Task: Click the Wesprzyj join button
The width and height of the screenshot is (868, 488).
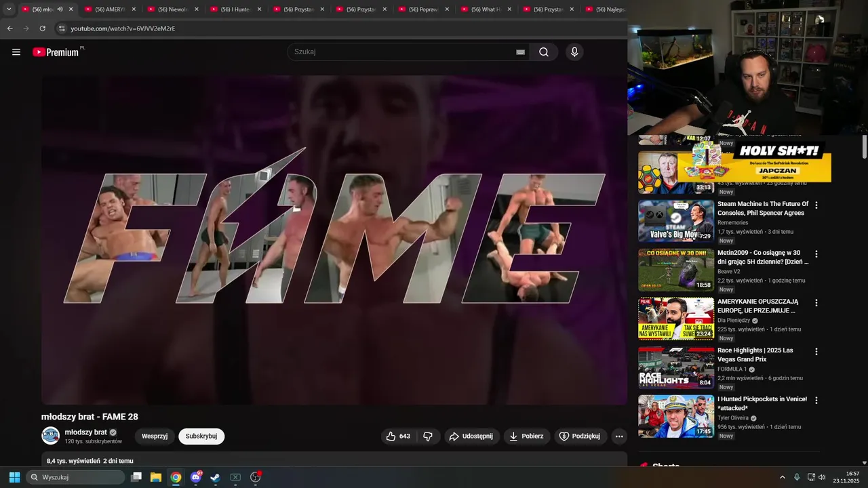Action: 155,436
